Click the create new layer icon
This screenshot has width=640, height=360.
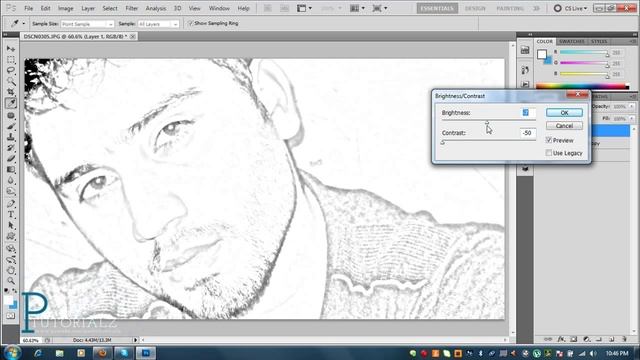[611, 339]
